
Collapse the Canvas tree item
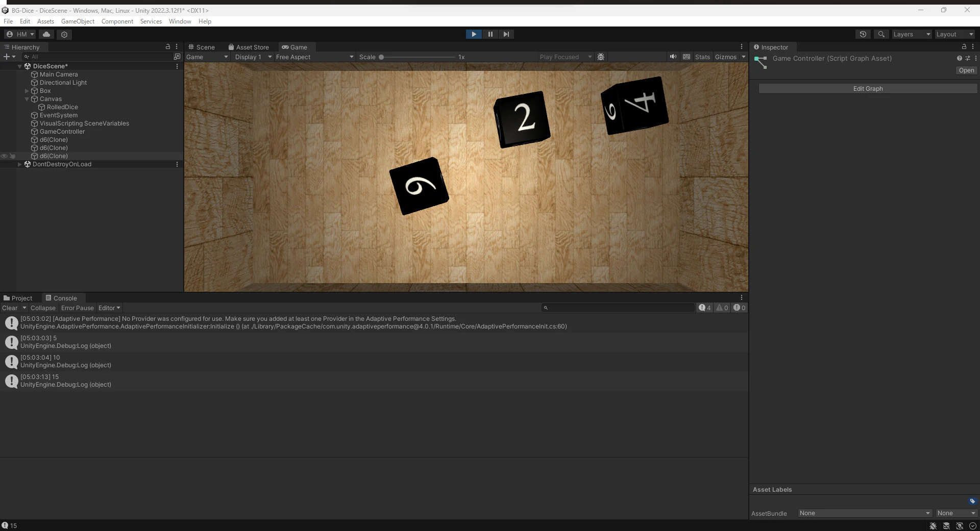coord(27,99)
